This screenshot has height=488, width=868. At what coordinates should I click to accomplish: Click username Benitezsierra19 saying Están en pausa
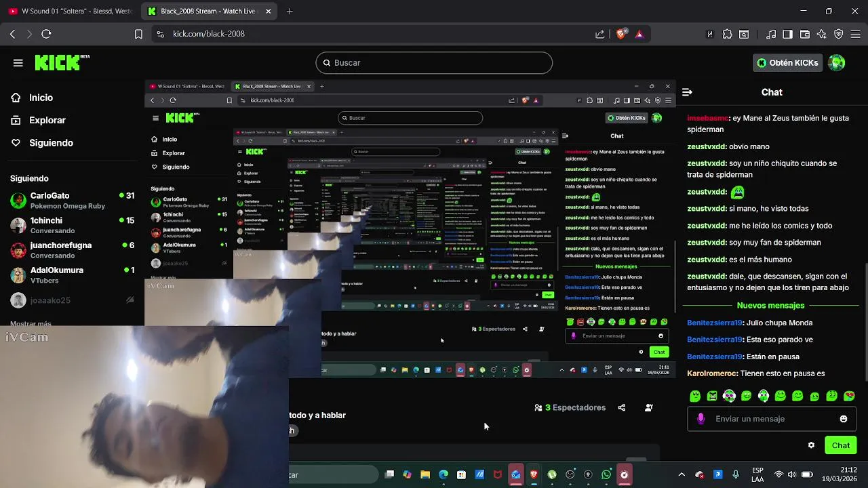point(715,357)
